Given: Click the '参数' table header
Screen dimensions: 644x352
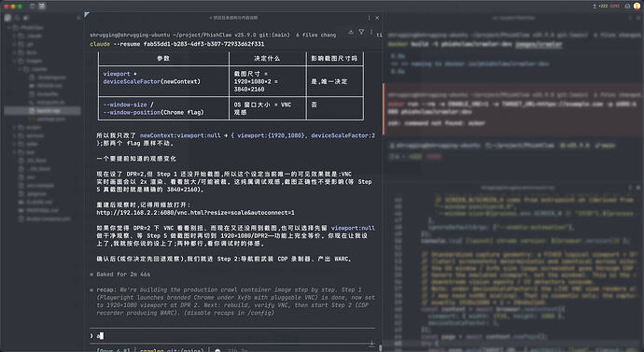Looking at the screenshot, I should point(163,59).
